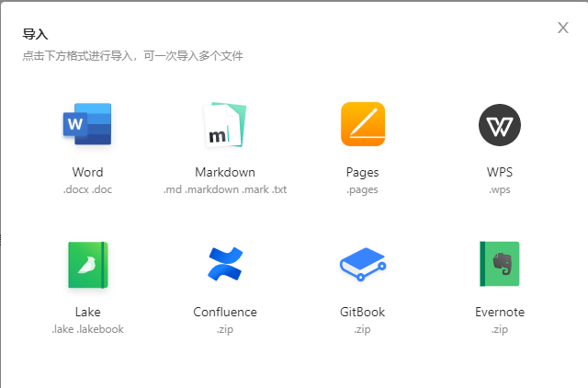This screenshot has height=388, width=588.
Task: Click the Evernote label
Action: pyautogui.click(x=500, y=312)
